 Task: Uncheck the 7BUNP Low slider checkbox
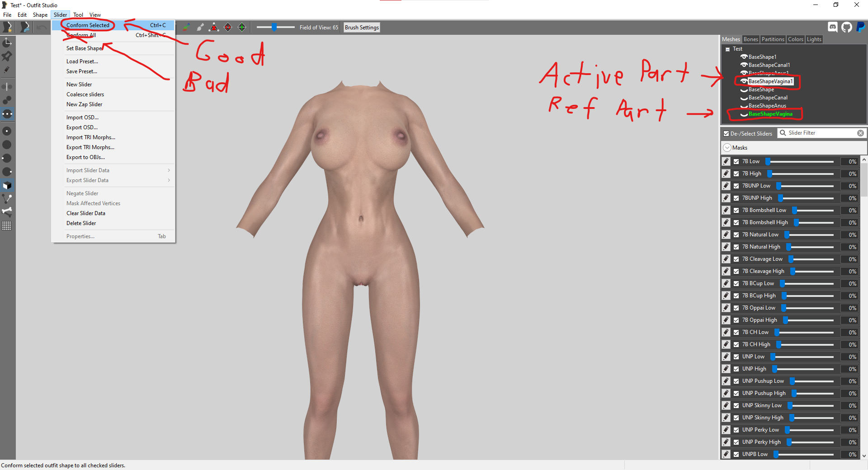pos(736,186)
